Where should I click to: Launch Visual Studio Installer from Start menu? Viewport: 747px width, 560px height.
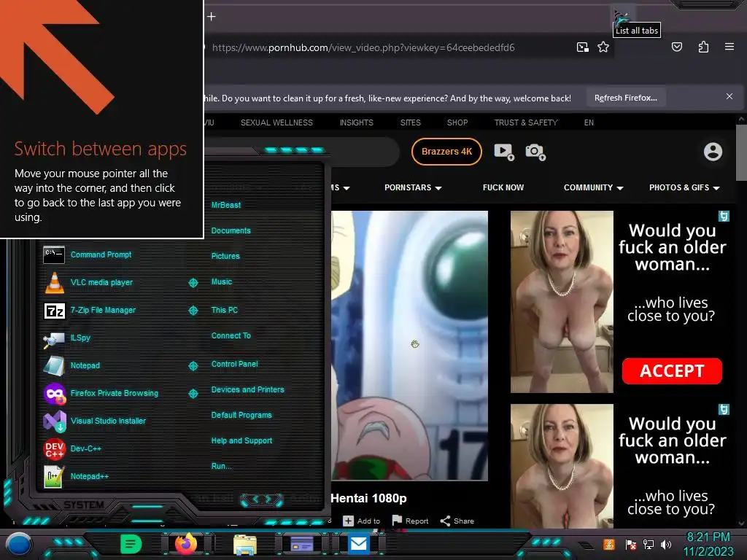108,421
